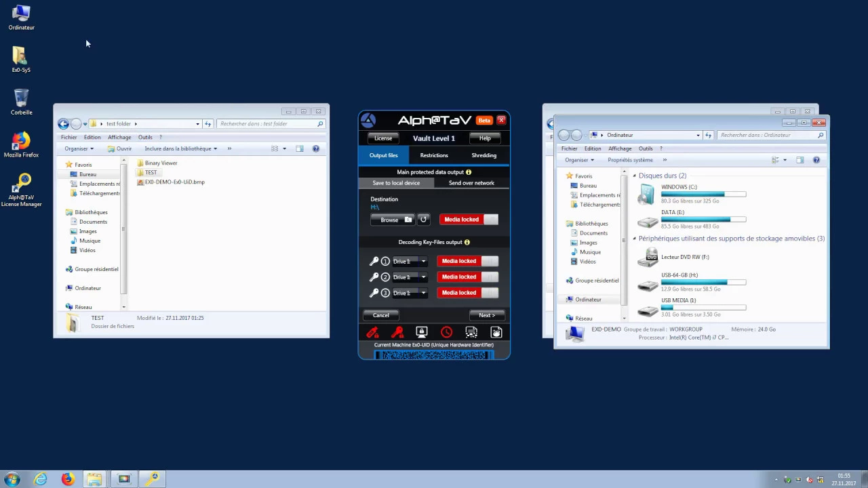
Task: Click the back arrow in test folder window
Action: click(63, 123)
